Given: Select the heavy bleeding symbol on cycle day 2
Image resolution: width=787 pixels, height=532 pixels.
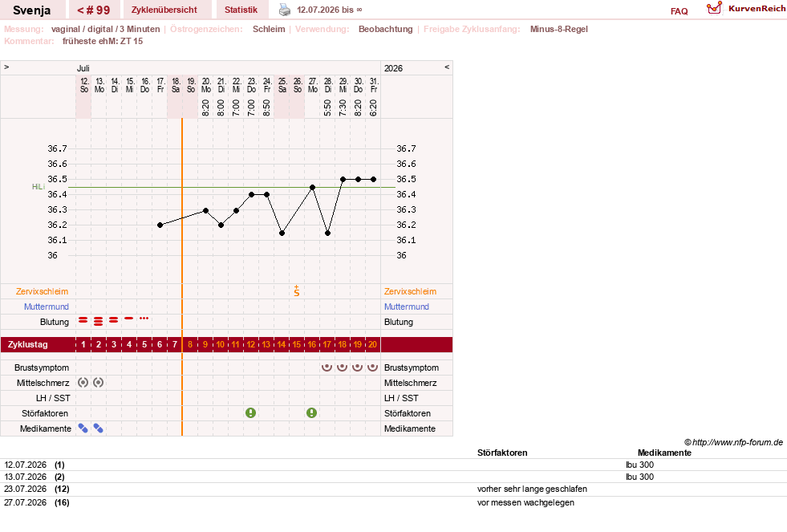Looking at the screenshot, I should click(99, 321).
